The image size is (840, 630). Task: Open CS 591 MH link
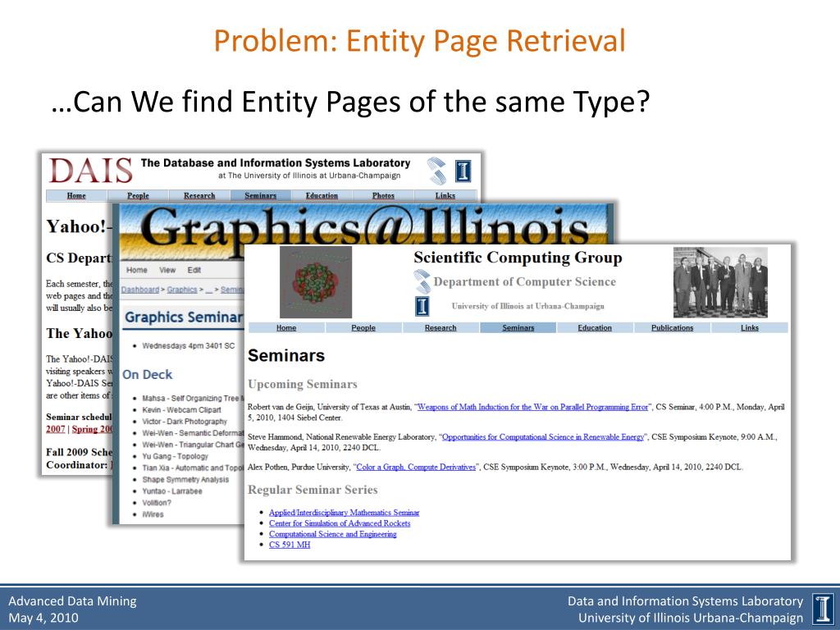290,545
